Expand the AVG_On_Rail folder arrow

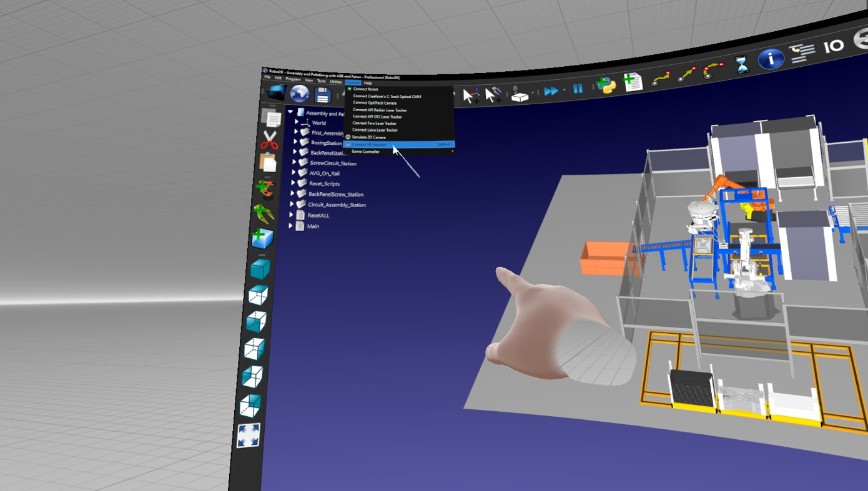[x=293, y=173]
